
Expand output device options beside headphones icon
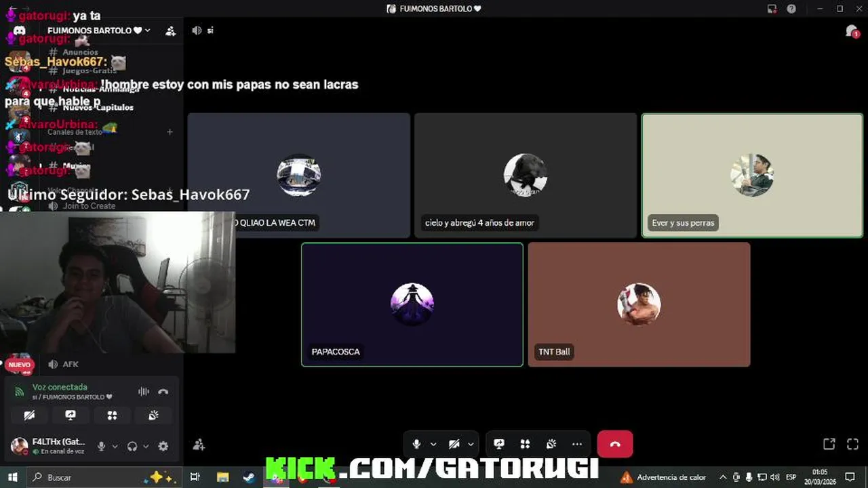[x=145, y=446]
